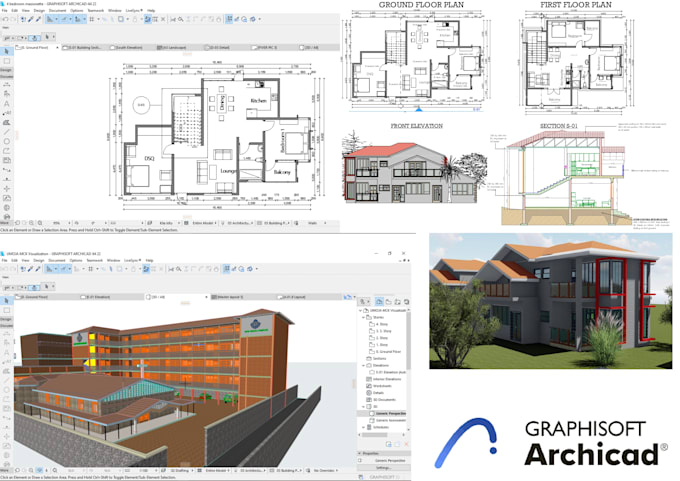Image resolution: width=680 pixels, height=481 pixels.
Task: Click the rendered house perspective image
Action: pyautogui.click(x=551, y=301)
